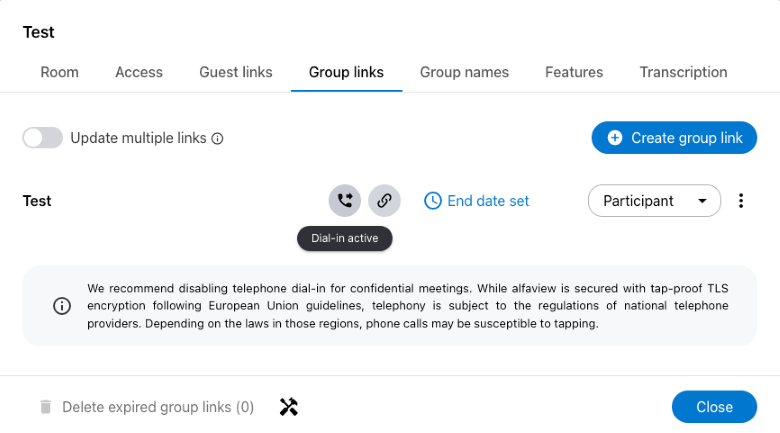The image size is (780, 433).
Task: Click the info icon in the recommendation notice
Action: tap(62, 306)
